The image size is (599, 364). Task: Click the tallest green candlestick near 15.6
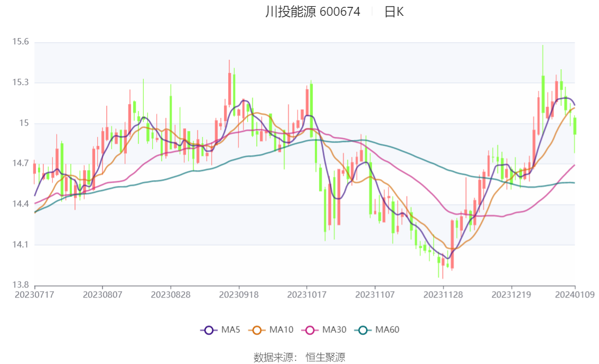pos(543,94)
